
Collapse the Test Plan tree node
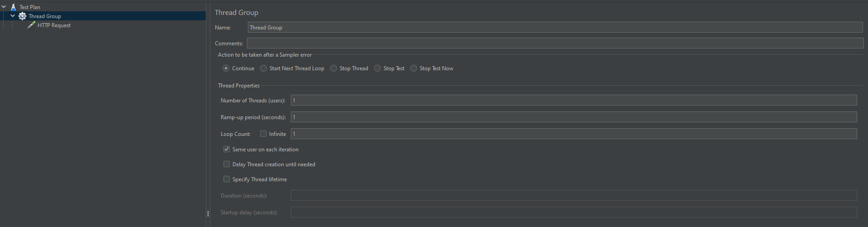click(4, 7)
